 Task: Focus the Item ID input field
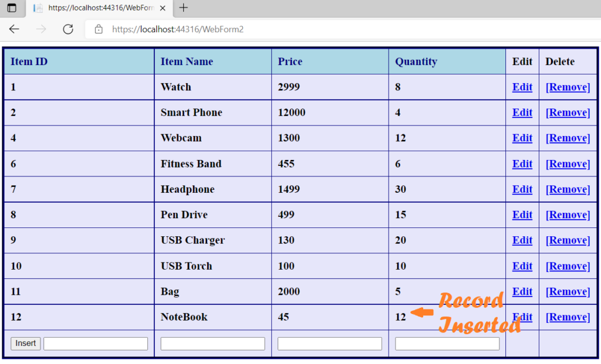click(96, 343)
